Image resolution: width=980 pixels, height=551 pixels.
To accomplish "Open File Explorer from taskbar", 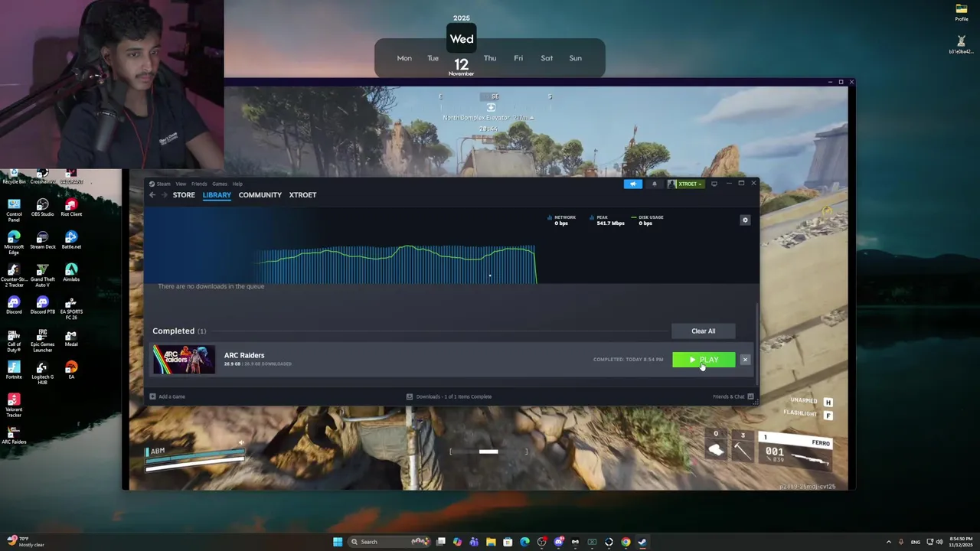I will tap(491, 542).
